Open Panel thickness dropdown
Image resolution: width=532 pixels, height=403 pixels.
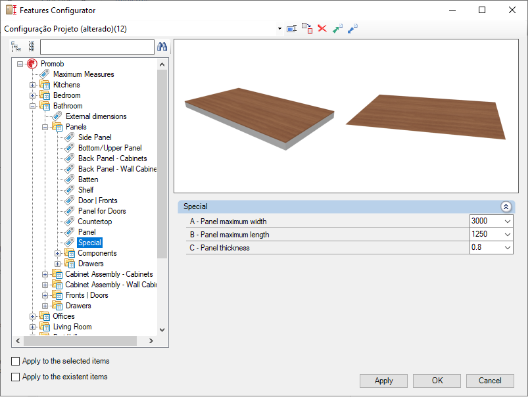[x=507, y=248]
